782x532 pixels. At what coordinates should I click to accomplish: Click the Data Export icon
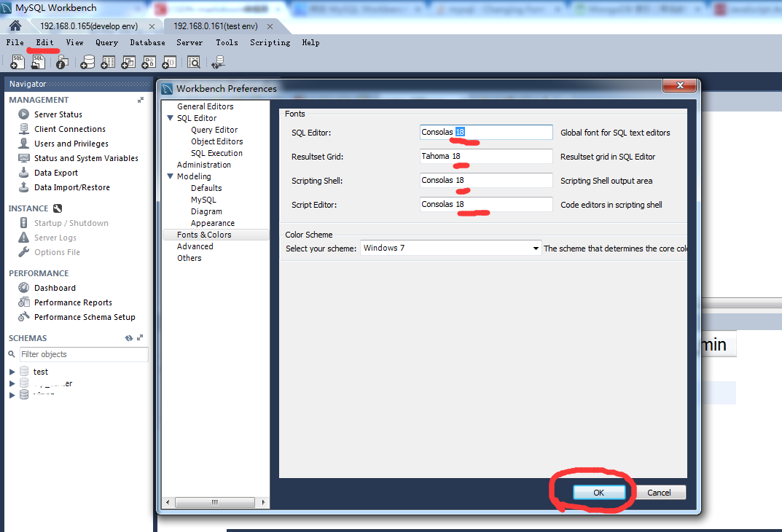23,173
